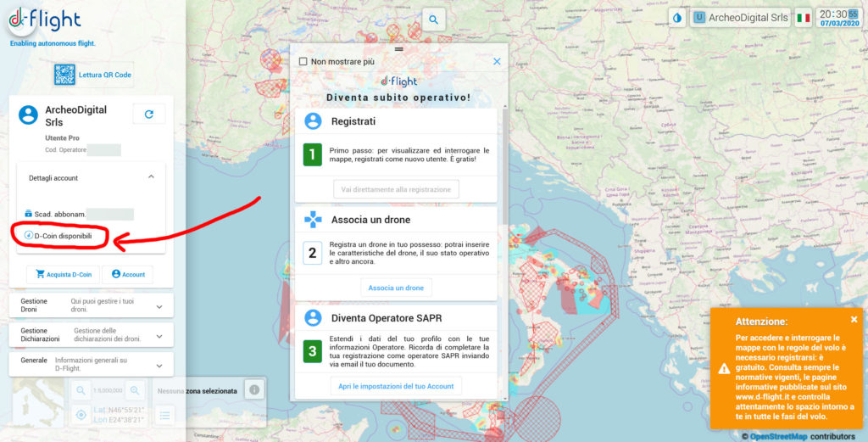Click the magnifier left of the 1:5,000,000 scale

coord(81,390)
